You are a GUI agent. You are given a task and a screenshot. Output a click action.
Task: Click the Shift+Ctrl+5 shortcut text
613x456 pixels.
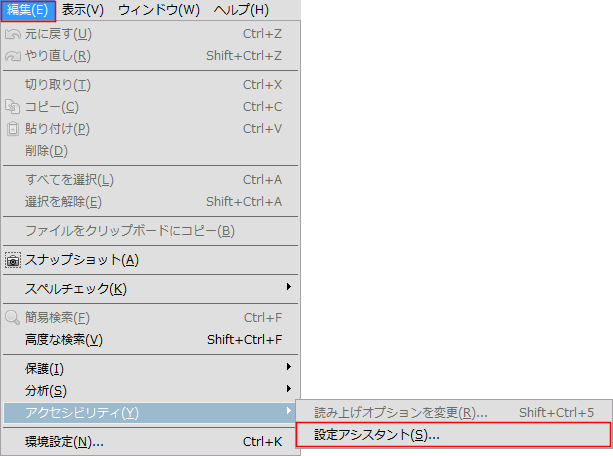556,412
